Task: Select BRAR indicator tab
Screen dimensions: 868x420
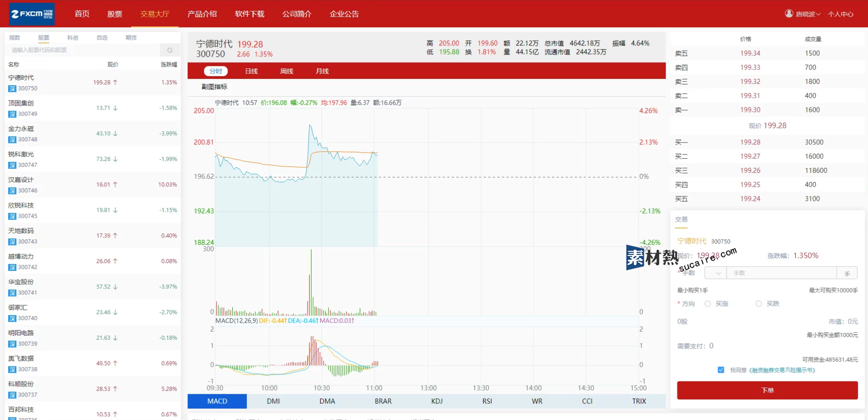Action: pyautogui.click(x=383, y=401)
